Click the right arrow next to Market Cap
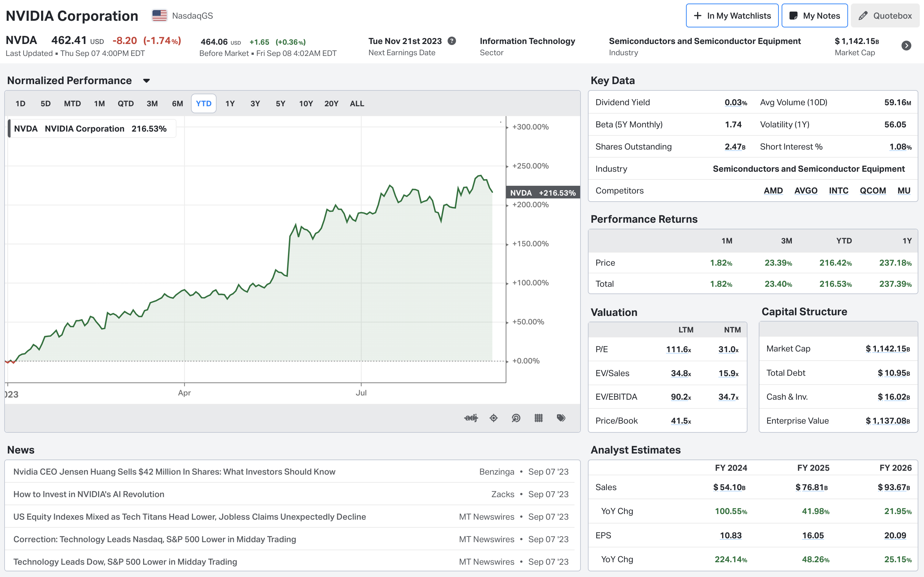Screen dimensions: 924x577 pyautogui.click(x=906, y=46)
